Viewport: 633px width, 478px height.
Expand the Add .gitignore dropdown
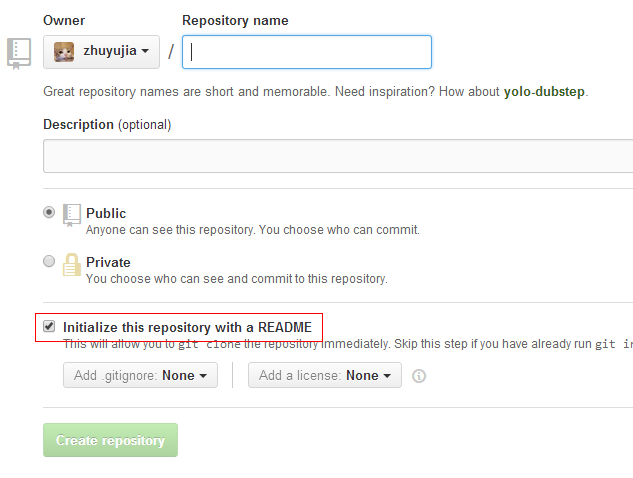coord(140,375)
